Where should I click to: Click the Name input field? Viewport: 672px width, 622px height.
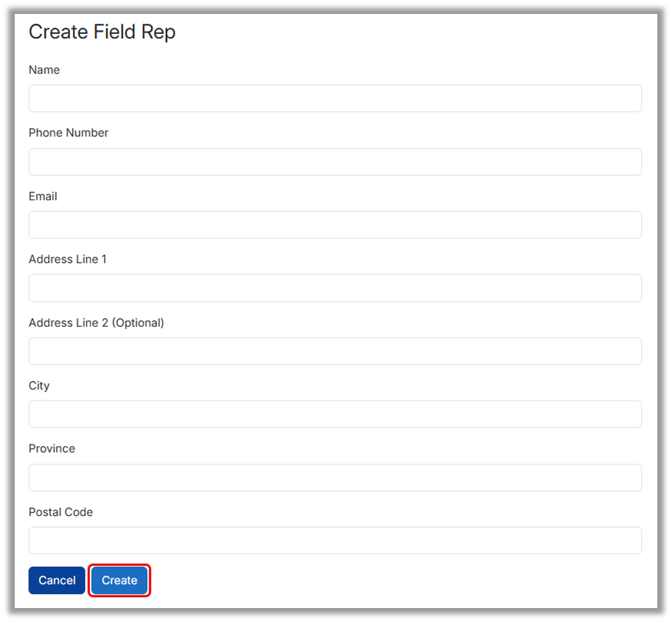coord(335,99)
